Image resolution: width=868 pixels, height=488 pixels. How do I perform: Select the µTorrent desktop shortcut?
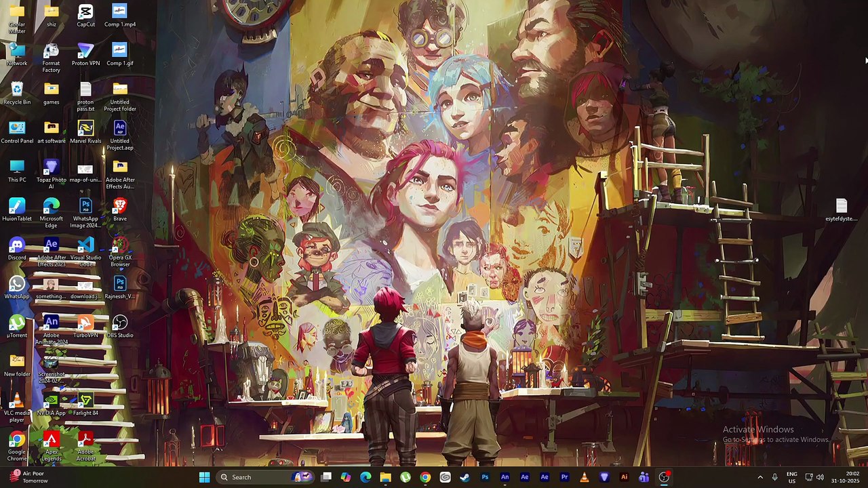(x=17, y=326)
